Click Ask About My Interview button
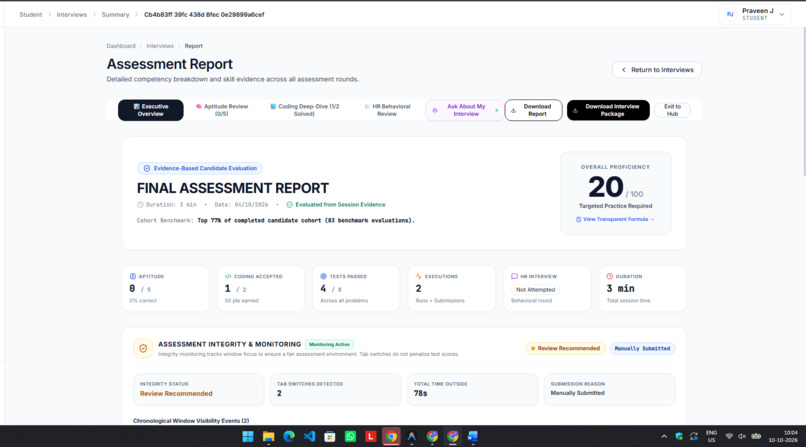Screen dimensions: 806x447 465,110
